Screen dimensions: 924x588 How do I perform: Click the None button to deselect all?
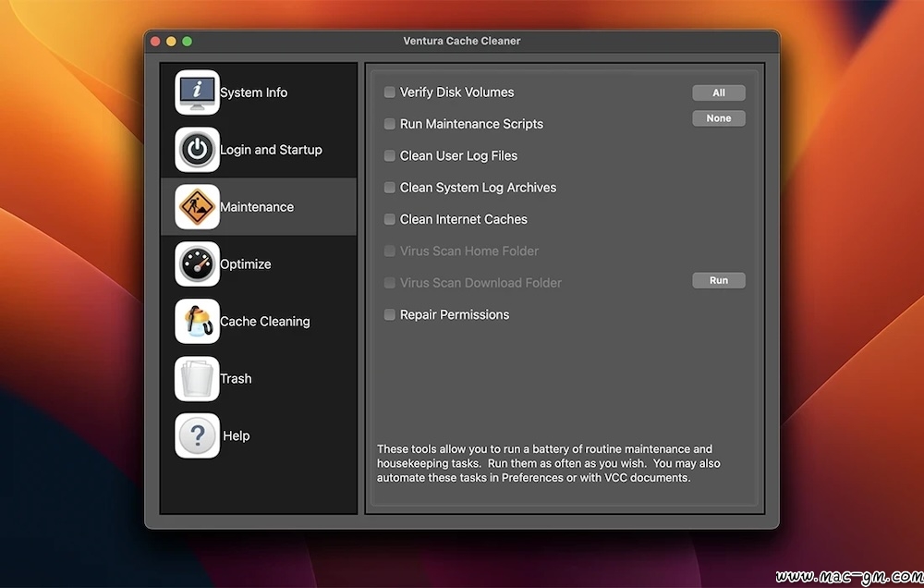coord(719,118)
